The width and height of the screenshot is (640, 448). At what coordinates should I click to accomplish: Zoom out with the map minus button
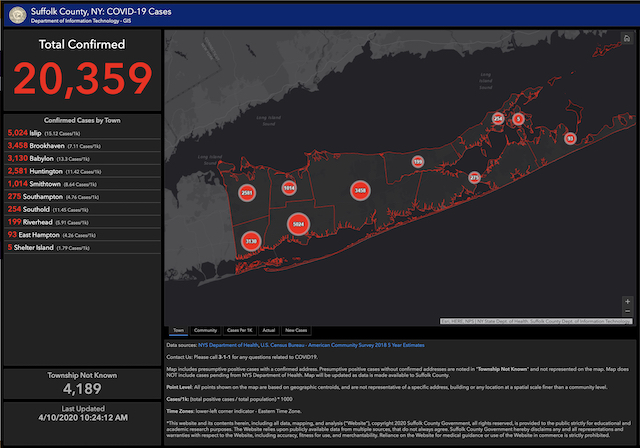[628, 309]
